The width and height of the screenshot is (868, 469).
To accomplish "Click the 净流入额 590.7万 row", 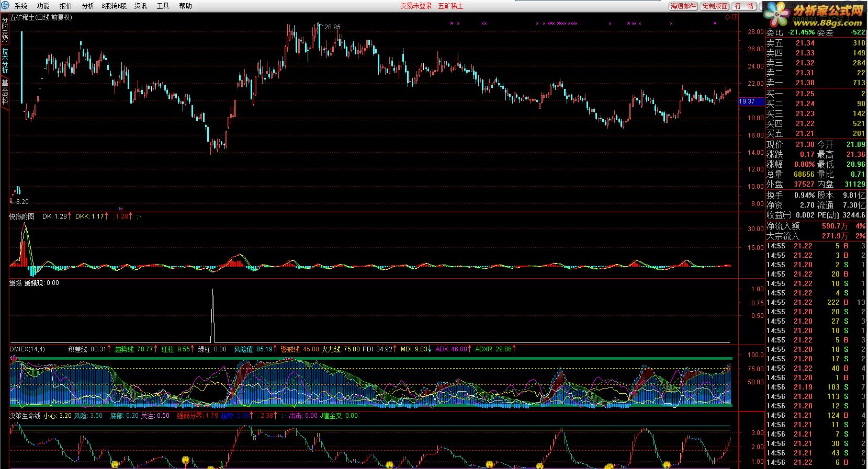I will [816, 226].
